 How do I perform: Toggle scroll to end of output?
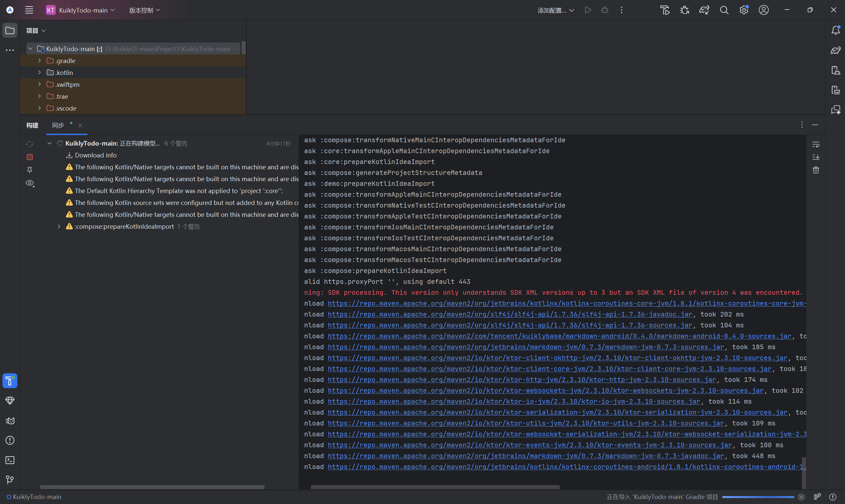(816, 157)
